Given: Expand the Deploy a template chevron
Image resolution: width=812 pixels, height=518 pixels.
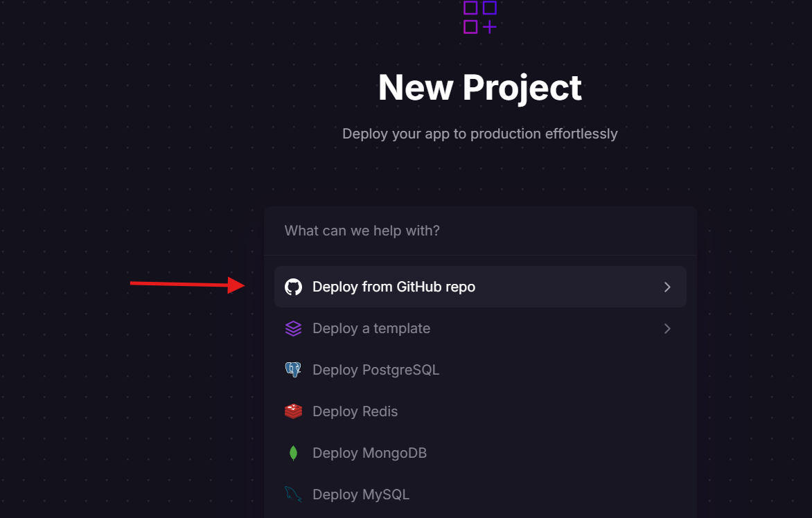Looking at the screenshot, I should coord(667,329).
